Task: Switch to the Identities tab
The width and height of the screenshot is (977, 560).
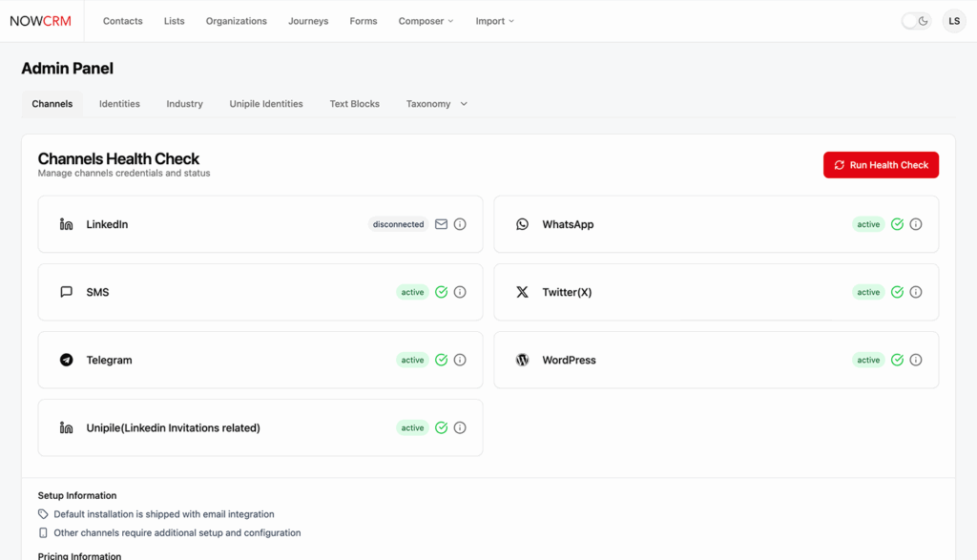Action: pyautogui.click(x=119, y=104)
